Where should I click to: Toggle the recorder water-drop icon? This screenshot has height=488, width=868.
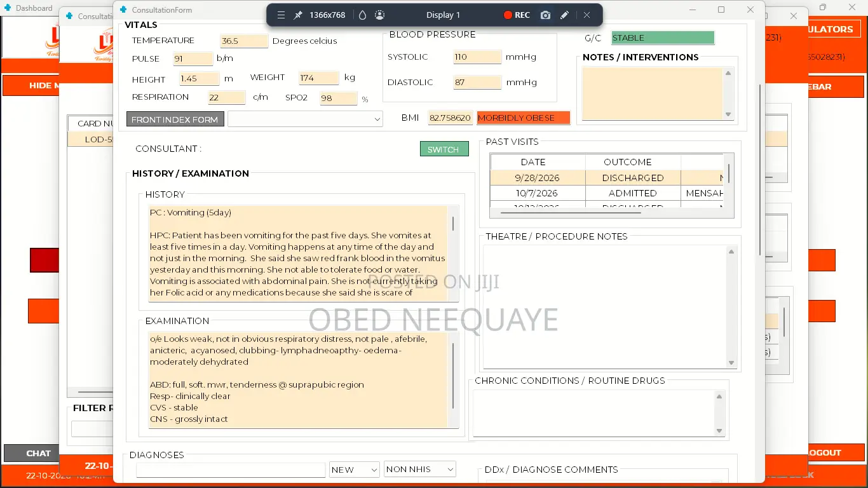tap(363, 15)
